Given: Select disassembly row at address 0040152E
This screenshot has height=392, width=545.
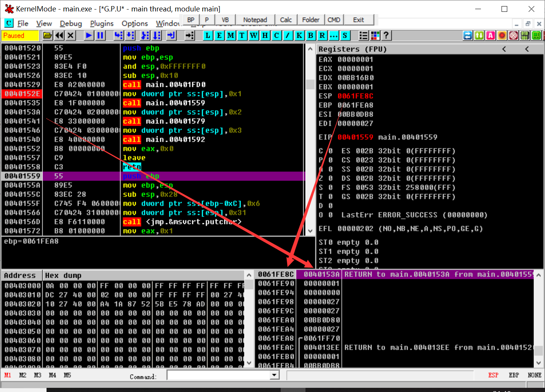Looking at the screenshot, I should pyautogui.click(x=153, y=94).
